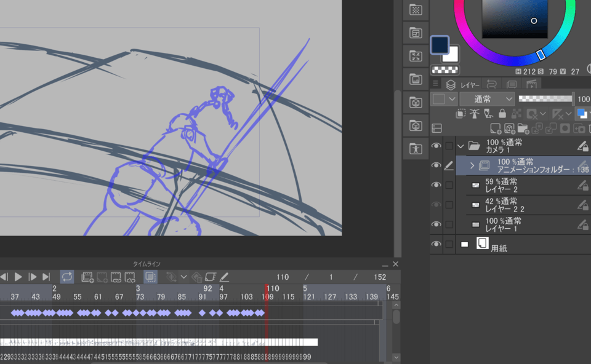This screenshot has width=591, height=364.
Task: Click delete keyframe icon in timeline
Action: (x=196, y=277)
